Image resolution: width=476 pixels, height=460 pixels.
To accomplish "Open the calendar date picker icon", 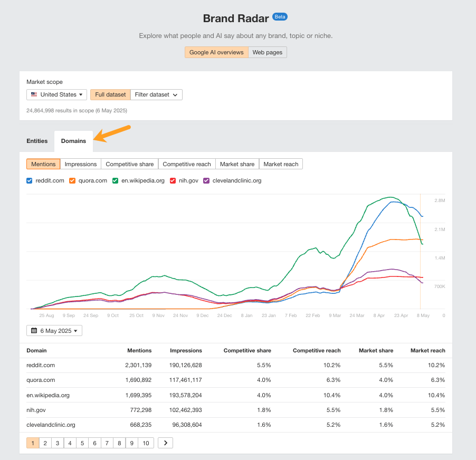I will coord(35,330).
